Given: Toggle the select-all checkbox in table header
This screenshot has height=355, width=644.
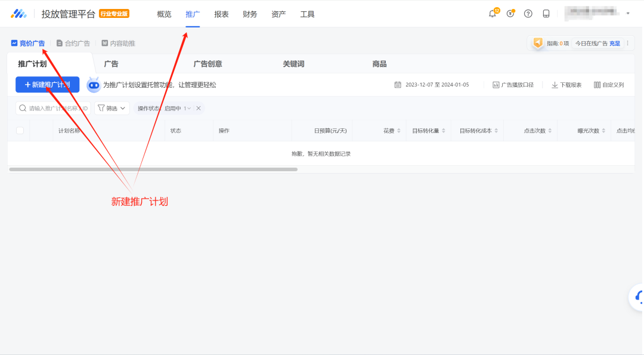Looking at the screenshot, I should tap(20, 131).
